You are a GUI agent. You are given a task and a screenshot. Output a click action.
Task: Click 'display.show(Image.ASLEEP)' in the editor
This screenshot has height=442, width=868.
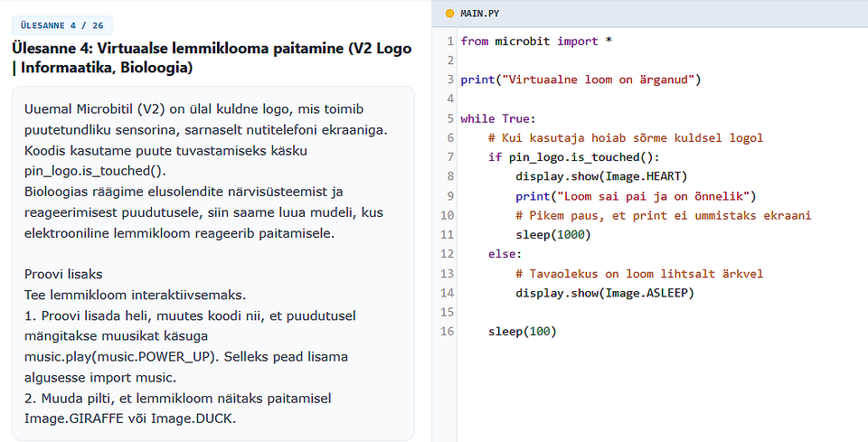605,293
